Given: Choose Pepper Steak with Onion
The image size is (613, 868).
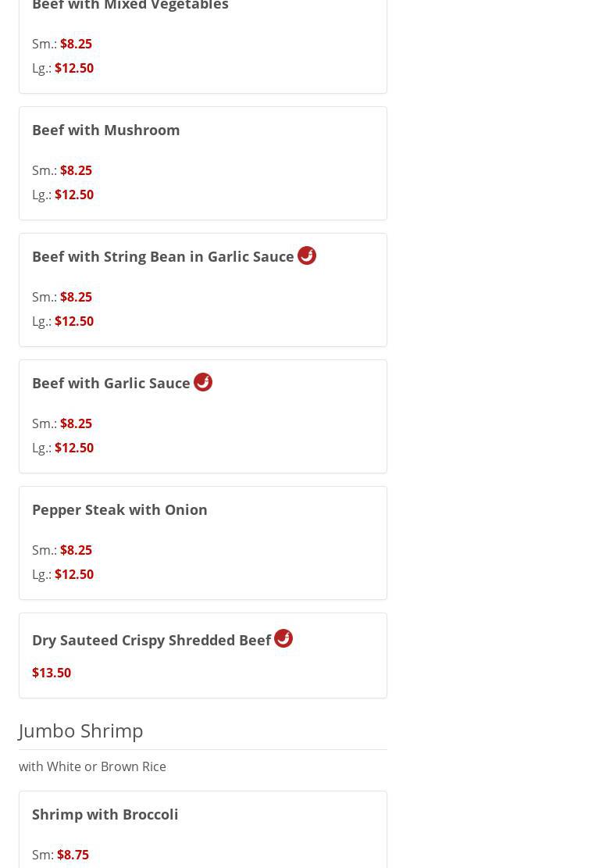Looking at the screenshot, I should point(119,509).
